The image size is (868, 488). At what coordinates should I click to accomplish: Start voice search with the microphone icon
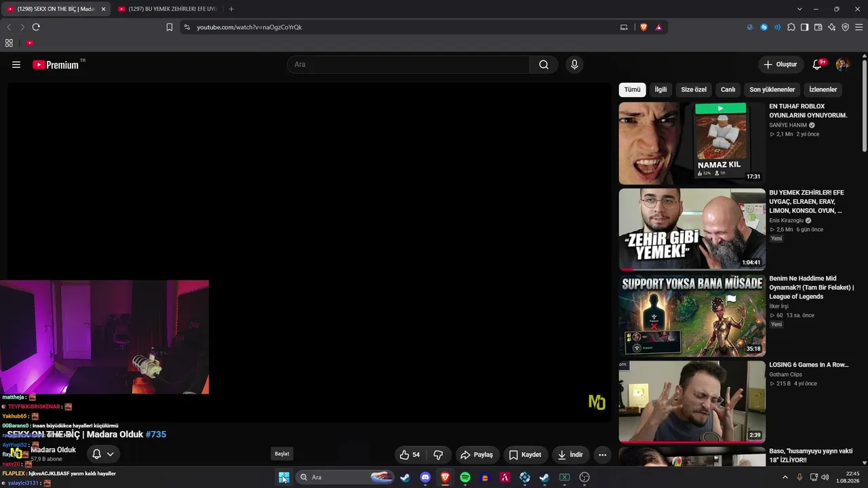574,64
